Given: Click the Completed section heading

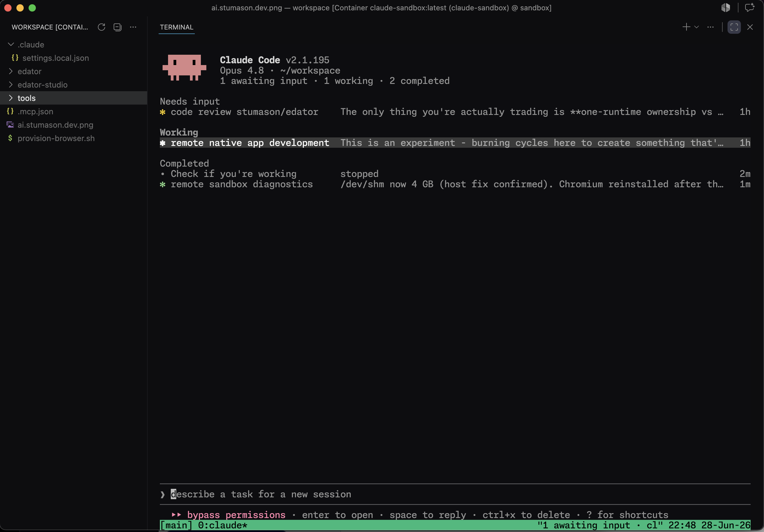Looking at the screenshot, I should tap(184, 164).
